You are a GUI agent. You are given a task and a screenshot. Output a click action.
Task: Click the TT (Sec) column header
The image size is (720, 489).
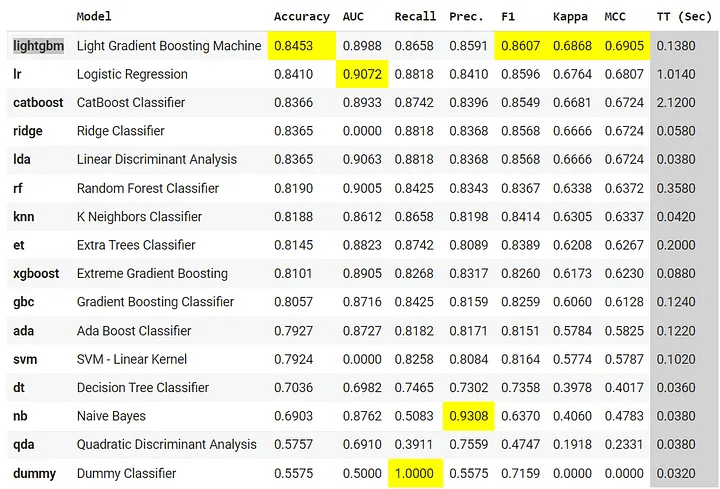pos(684,17)
